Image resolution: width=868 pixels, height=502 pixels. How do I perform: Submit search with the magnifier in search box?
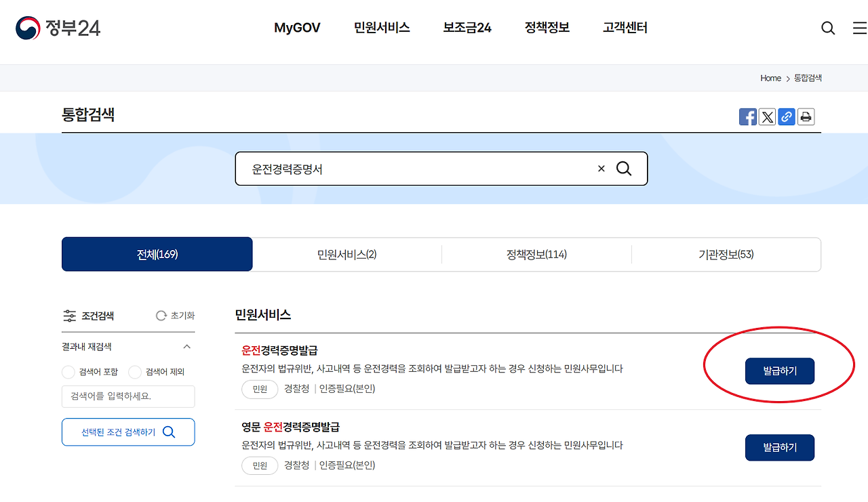tap(624, 168)
